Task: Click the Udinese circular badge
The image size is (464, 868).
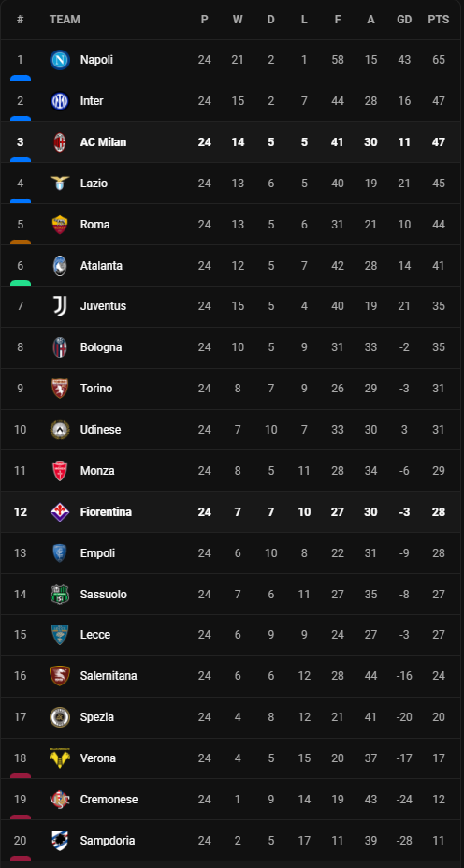Action: (60, 430)
